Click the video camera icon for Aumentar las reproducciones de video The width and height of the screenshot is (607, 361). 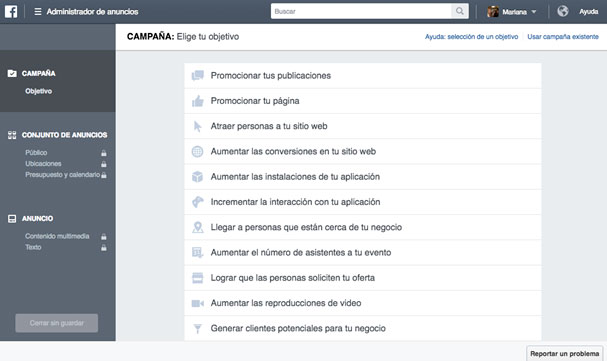point(197,303)
